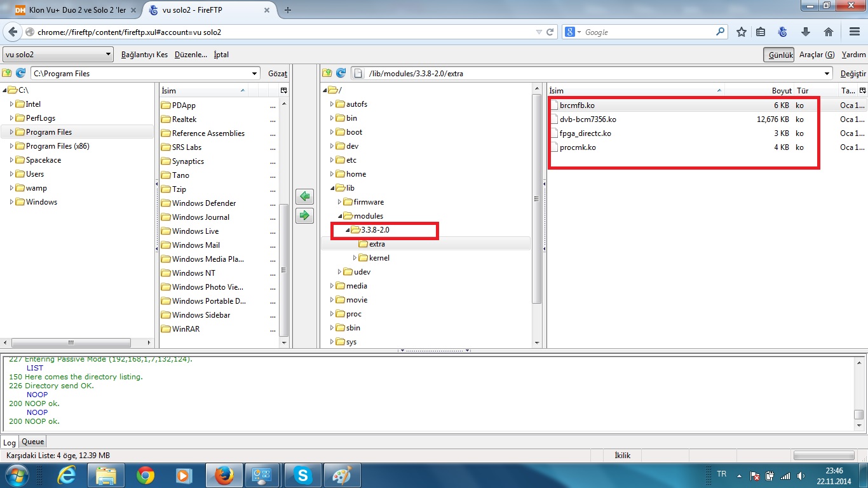This screenshot has height=488, width=868.
Task: Click the download arrow to fetch files from the server
Action: tap(305, 196)
